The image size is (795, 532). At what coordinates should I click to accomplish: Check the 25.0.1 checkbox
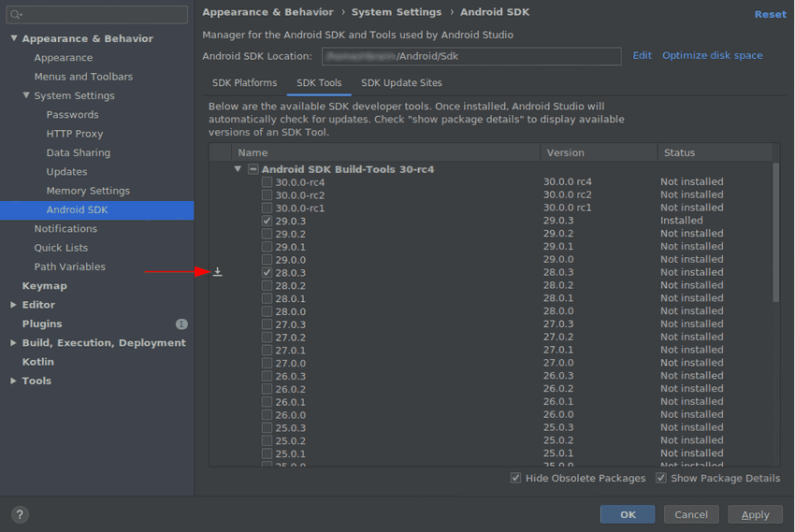coord(267,453)
